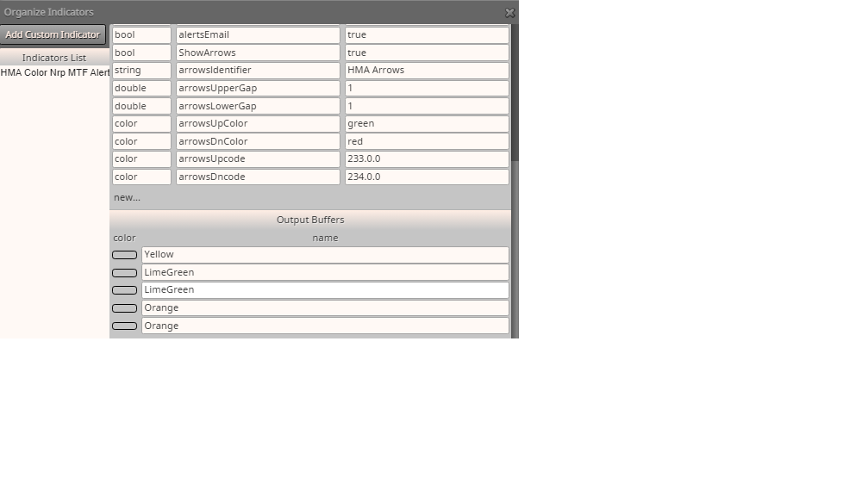Click the new... parameter link

click(127, 197)
